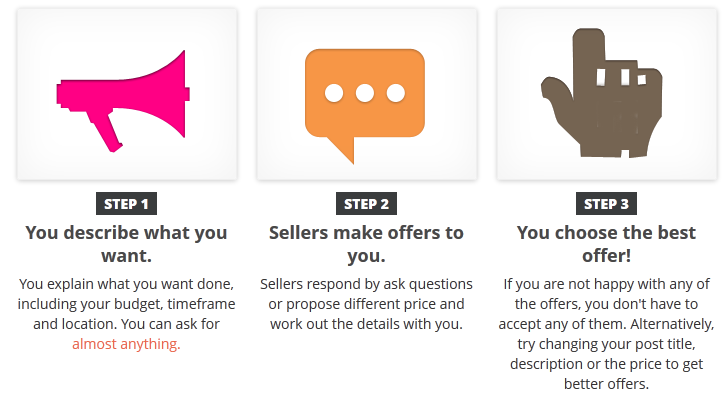The height and width of the screenshot is (403, 724).
Task: Click the Step 2 image card
Action: point(367,94)
